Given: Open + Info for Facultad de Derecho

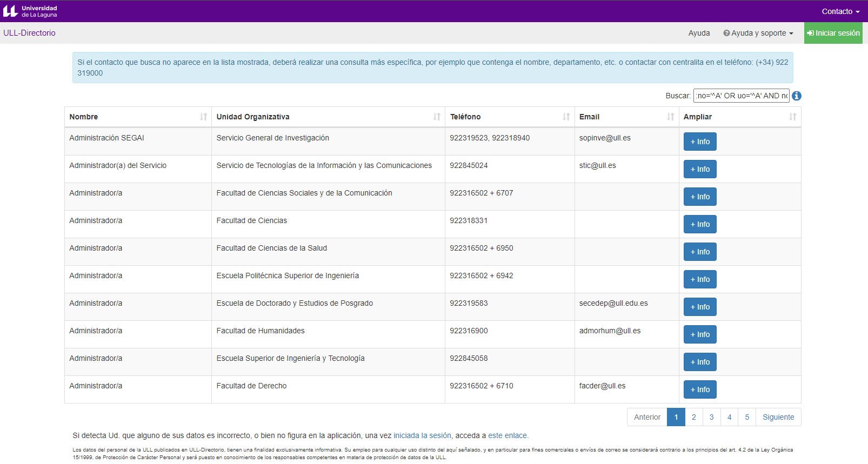Looking at the screenshot, I should pos(700,389).
